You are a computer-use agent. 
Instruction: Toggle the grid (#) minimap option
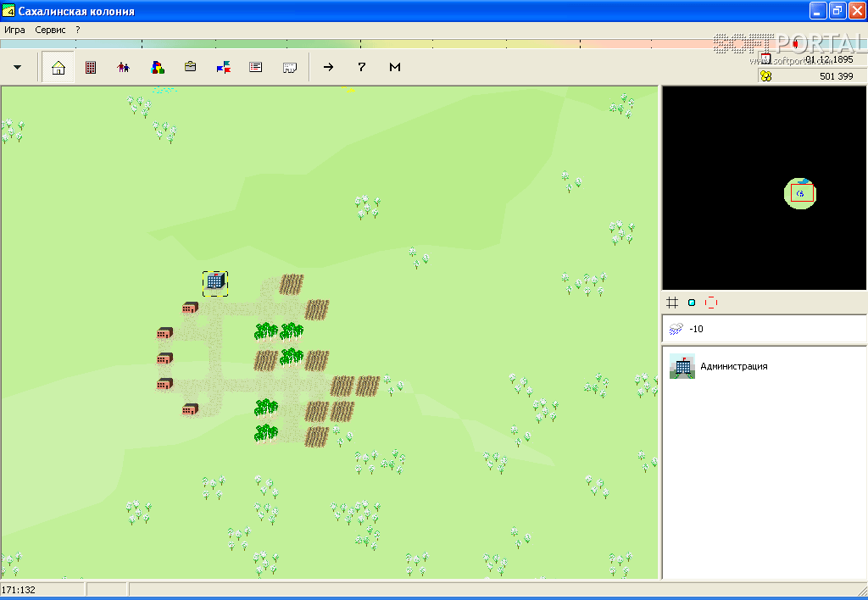[672, 303]
